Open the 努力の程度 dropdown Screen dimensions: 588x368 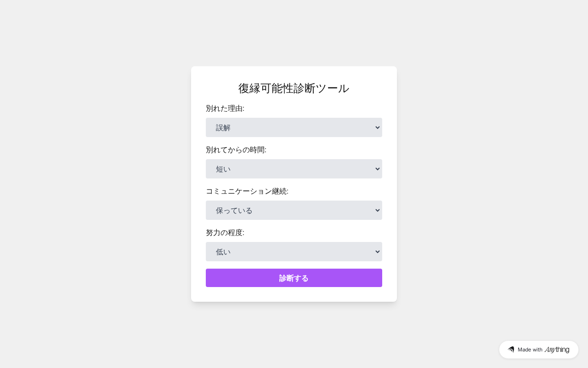click(x=294, y=252)
